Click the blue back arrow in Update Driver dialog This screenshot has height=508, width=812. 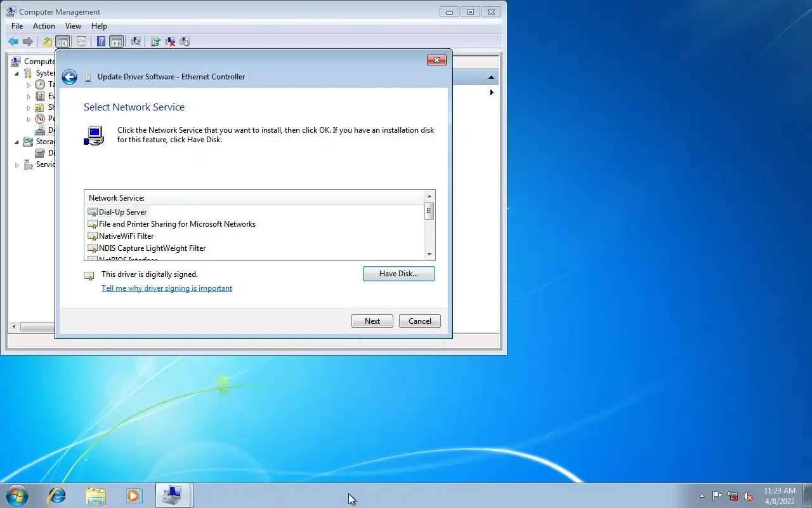pos(69,77)
